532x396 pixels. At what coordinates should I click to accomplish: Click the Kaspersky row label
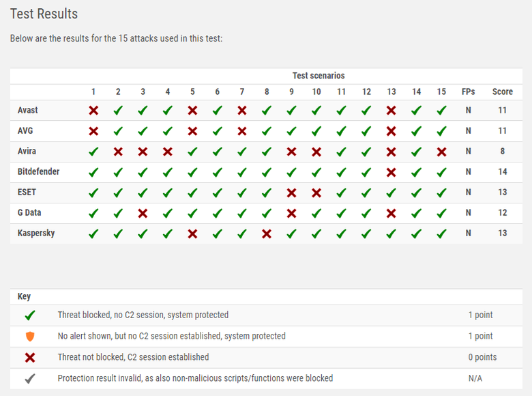pos(36,233)
